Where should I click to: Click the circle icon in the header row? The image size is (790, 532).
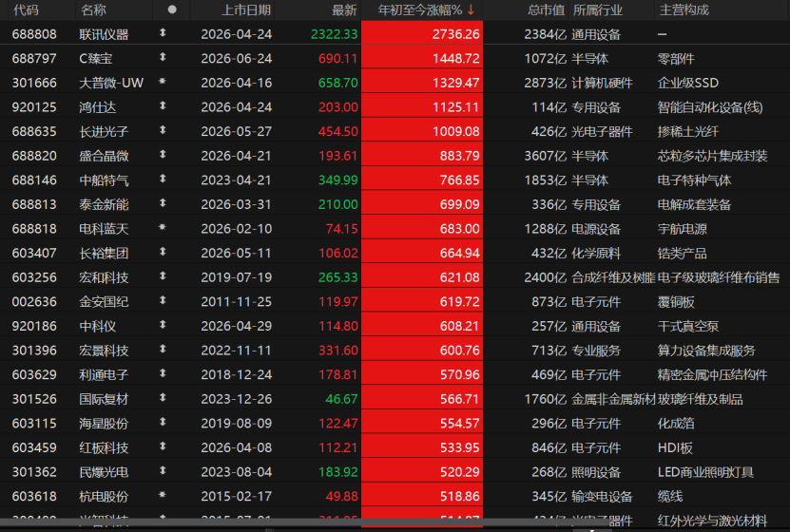click(x=172, y=9)
